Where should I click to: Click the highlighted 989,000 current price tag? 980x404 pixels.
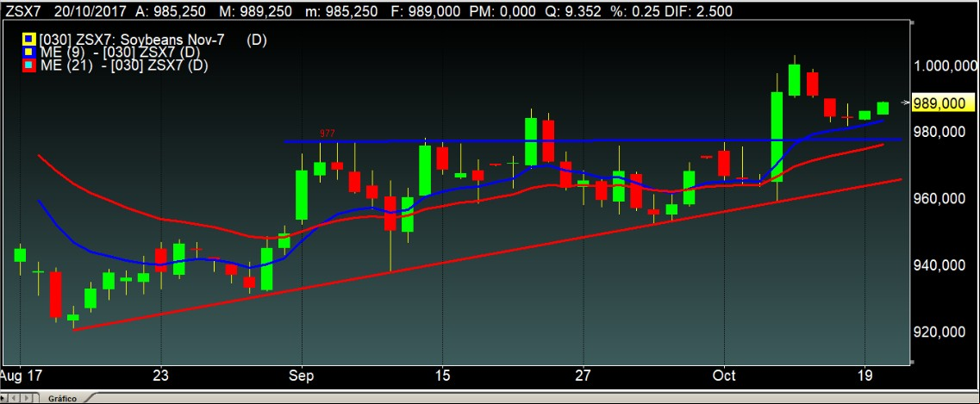tap(943, 103)
